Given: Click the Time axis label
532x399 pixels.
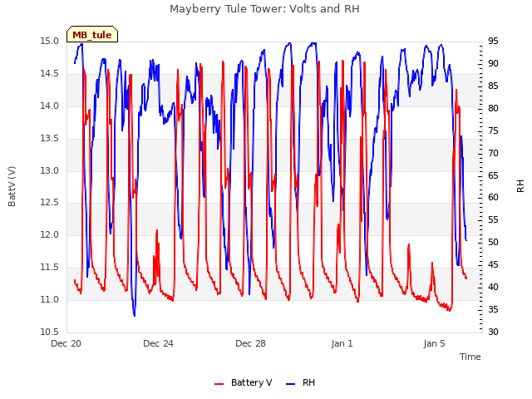Looking at the screenshot, I should pos(470,357).
